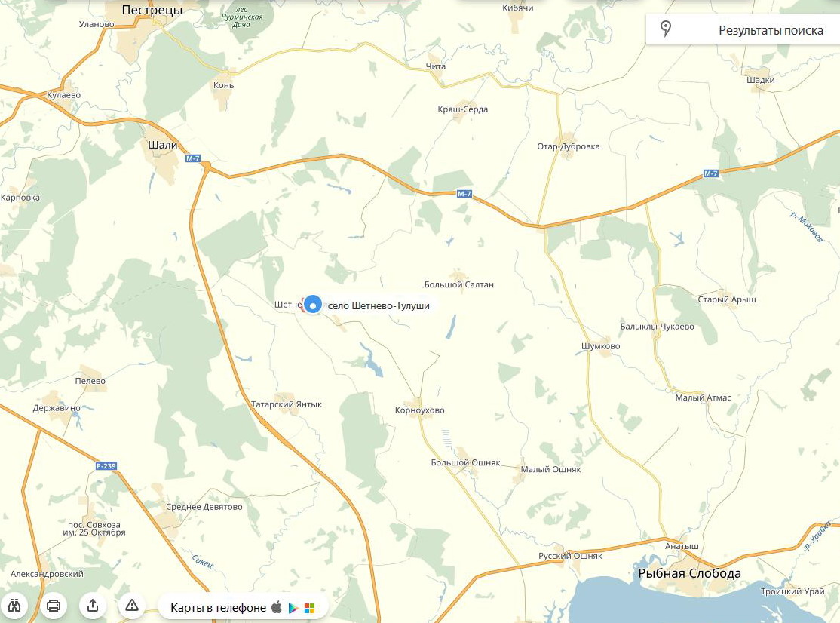840x623 pixels.
Task: Click the warning triangle report icon
Action: (132, 606)
